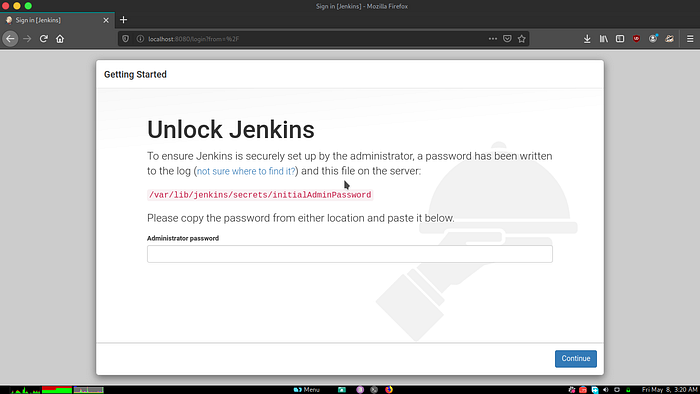
Task: Maximize Firefox with the green button
Action: (x=28, y=6)
